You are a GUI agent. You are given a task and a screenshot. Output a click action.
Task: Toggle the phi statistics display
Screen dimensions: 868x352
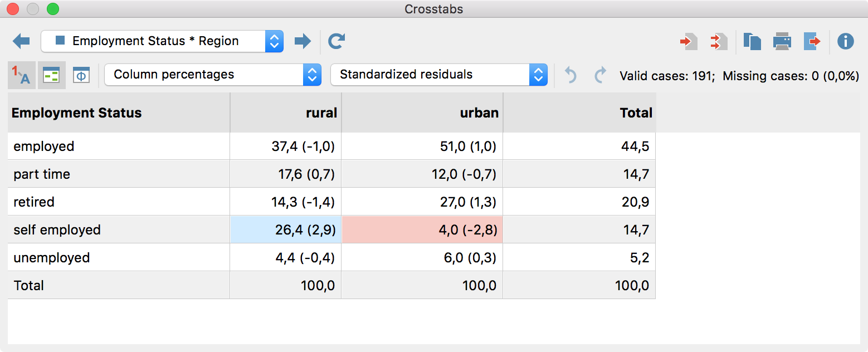tap(81, 75)
